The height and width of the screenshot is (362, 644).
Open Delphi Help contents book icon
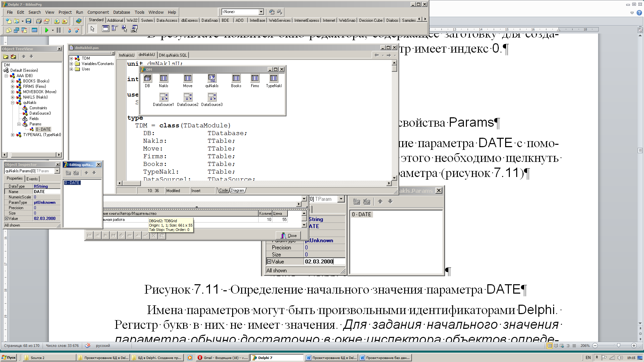[x=78, y=21]
